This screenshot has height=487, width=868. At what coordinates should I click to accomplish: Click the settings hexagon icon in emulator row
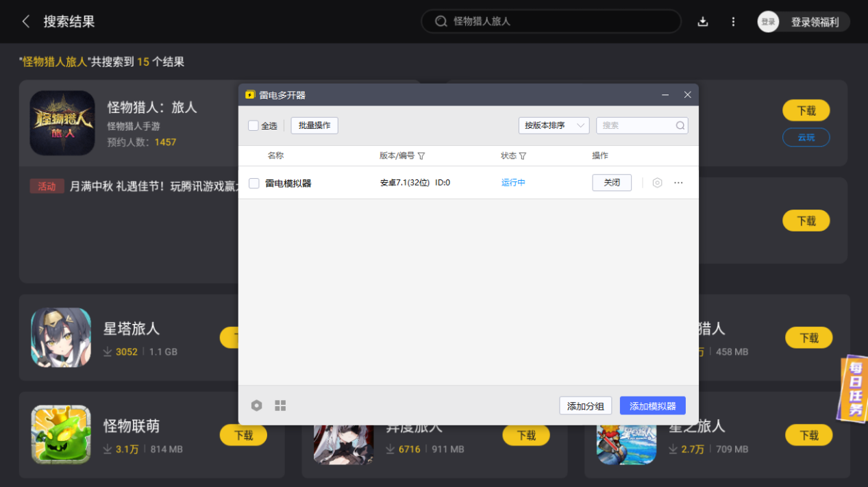[657, 183]
